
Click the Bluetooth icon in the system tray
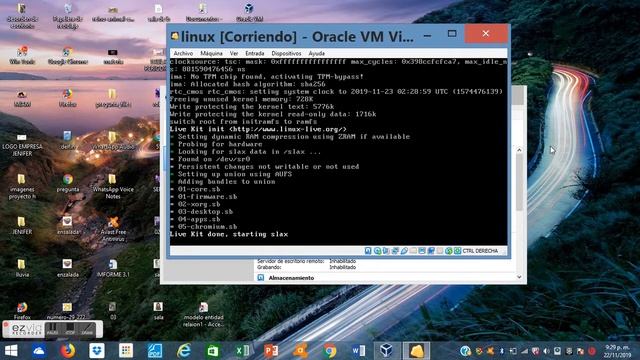(x=502, y=351)
